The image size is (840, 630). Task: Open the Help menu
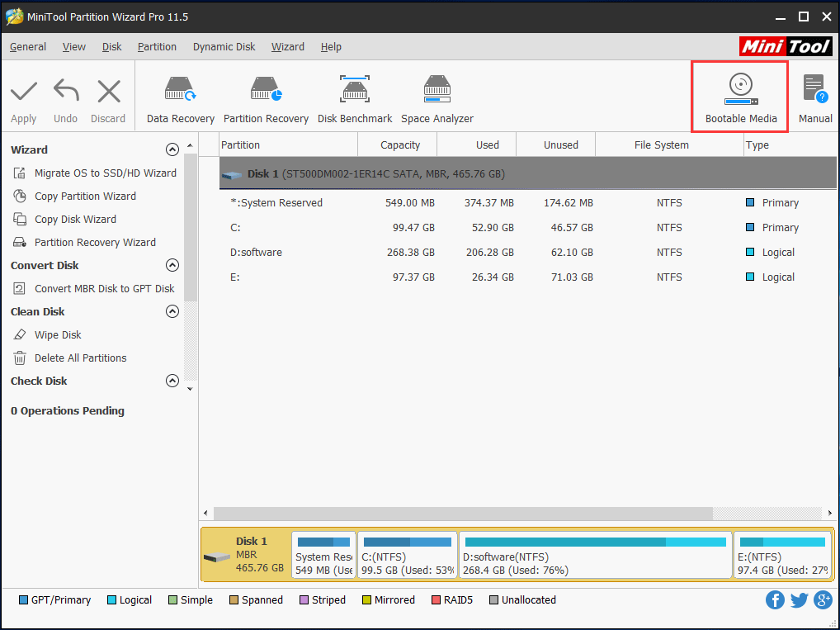click(331, 46)
